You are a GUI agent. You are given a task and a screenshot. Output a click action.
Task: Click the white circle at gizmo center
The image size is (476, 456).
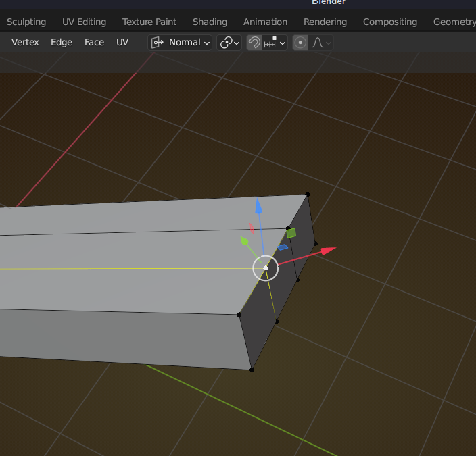click(x=265, y=268)
